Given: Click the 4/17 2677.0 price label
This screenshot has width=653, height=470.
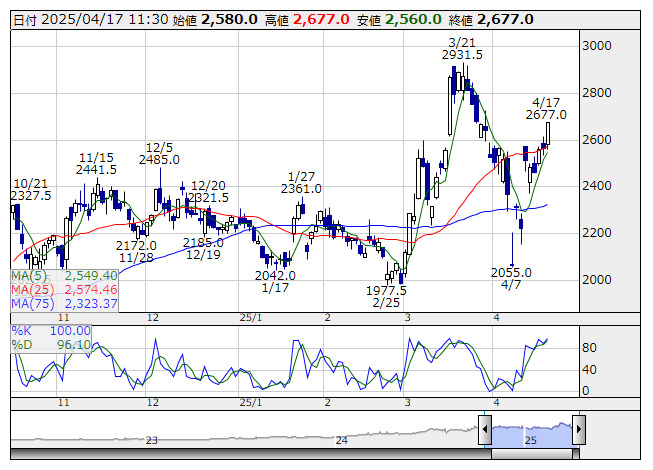Looking at the screenshot, I should [x=546, y=109].
